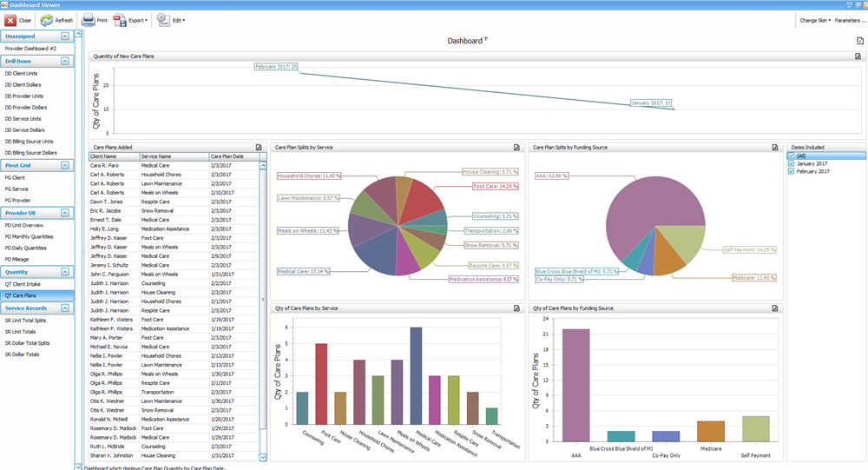Click export icon on Care Plans Added panel

point(259,148)
